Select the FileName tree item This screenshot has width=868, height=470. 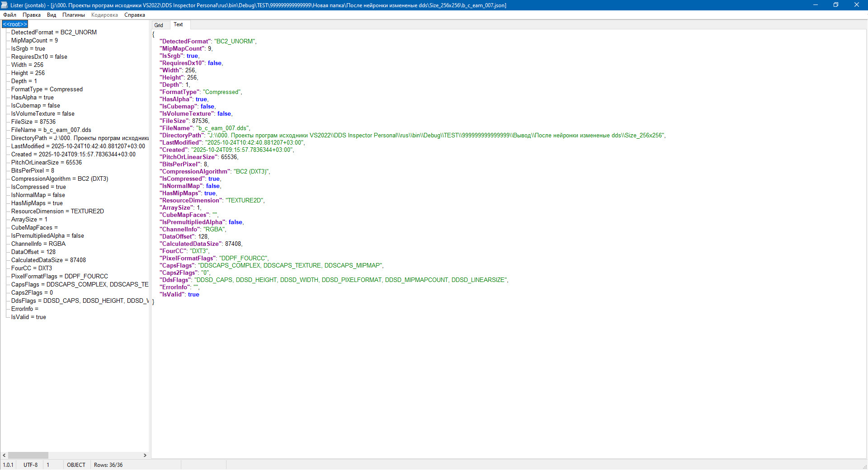[x=51, y=130]
